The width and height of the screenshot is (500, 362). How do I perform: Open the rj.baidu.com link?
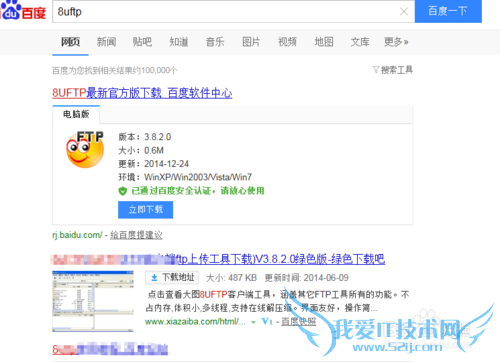click(77, 235)
